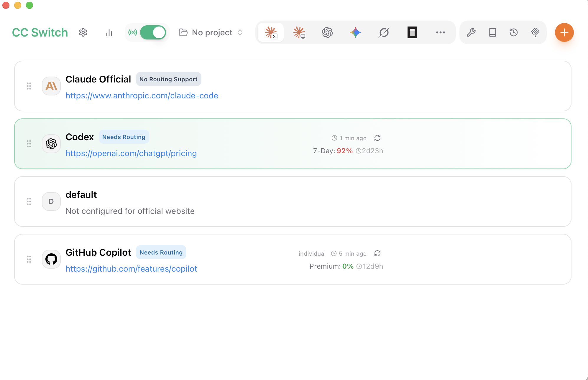Grab the drag handle of Claude Official
The image size is (588, 380).
pos(29,86)
